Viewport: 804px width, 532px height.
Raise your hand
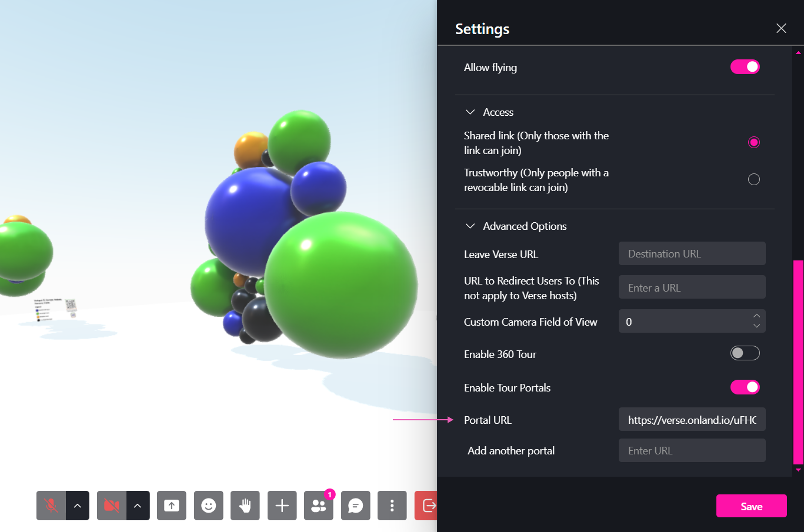pyautogui.click(x=245, y=506)
